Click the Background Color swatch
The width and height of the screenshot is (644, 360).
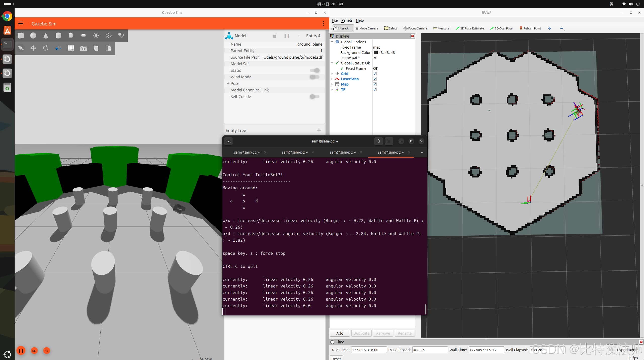point(376,53)
